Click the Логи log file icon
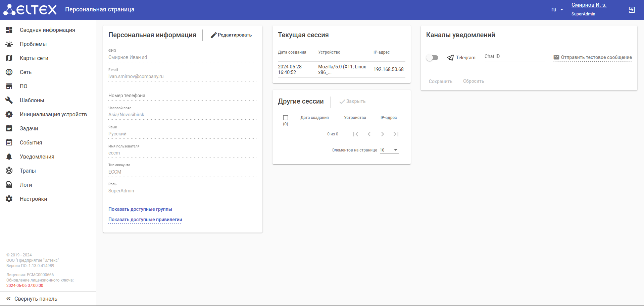 [x=9, y=185]
